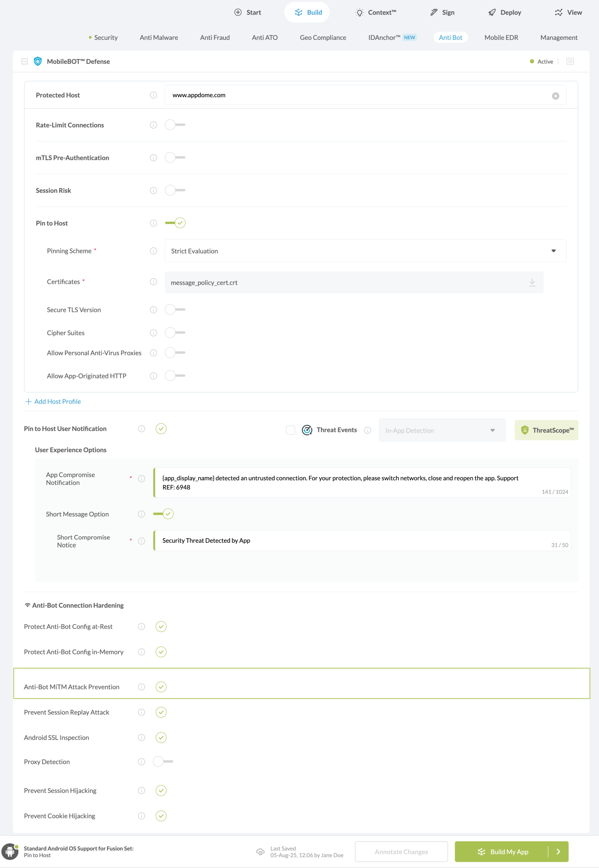Enable the Rate-Limit Connections toggle
The width and height of the screenshot is (599, 868).
[x=175, y=125]
